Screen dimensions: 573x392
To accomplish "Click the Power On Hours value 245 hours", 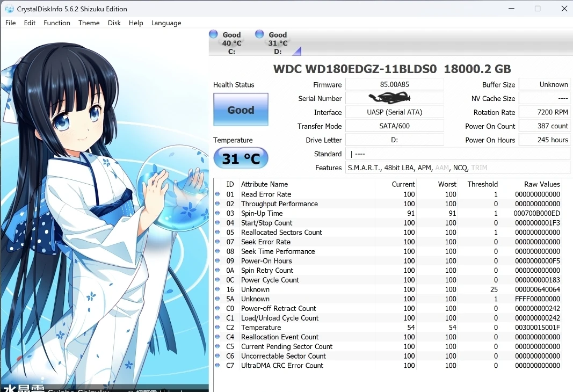I will (545, 140).
